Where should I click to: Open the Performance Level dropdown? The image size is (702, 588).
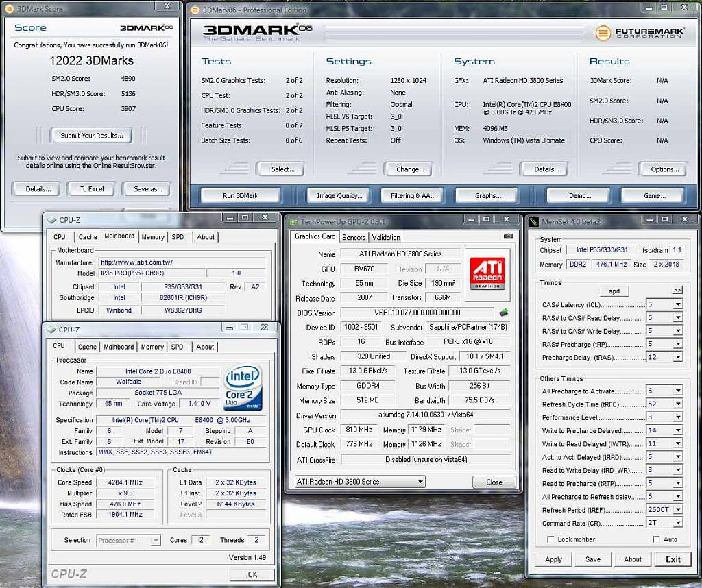[678, 417]
